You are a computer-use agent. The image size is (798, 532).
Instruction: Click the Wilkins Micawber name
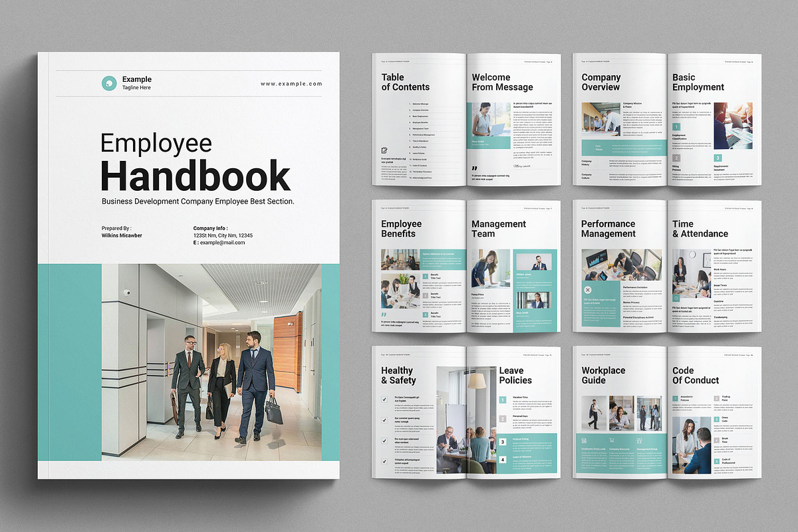(122, 235)
